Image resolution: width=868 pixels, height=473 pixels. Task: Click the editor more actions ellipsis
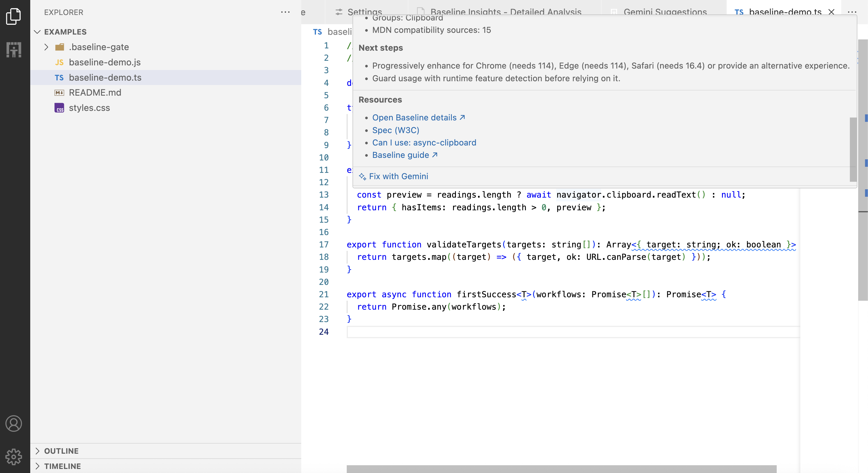point(852,12)
